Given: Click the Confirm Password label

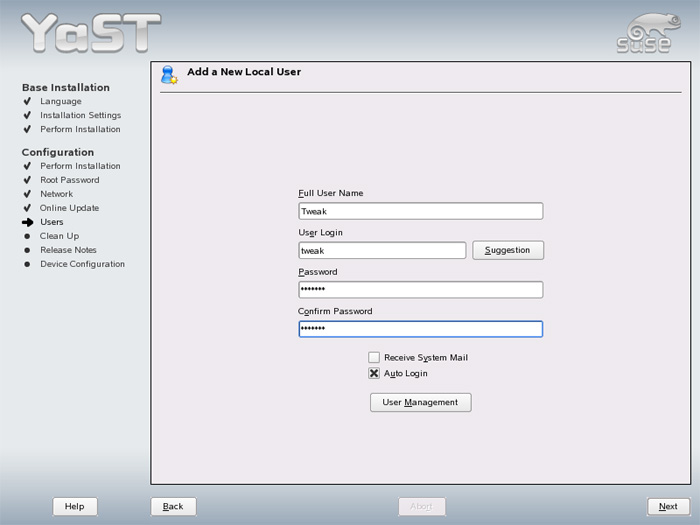Looking at the screenshot, I should [x=335, y=311].
